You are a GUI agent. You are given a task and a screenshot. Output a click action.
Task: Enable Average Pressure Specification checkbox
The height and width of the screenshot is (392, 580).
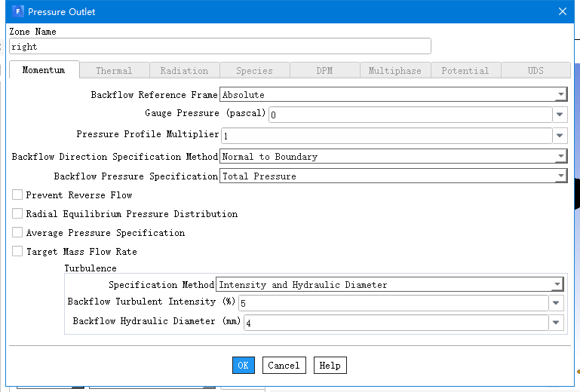point(17,232)
